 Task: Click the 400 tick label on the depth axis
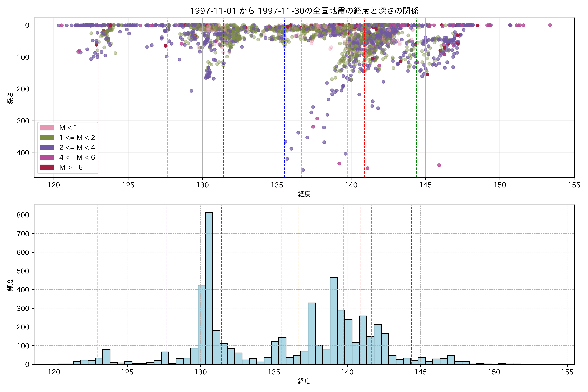[23, 153]
